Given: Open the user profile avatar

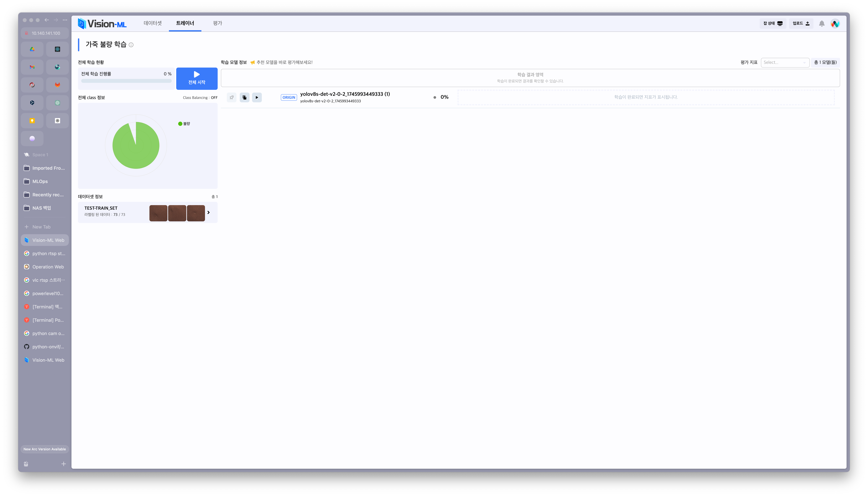Looking at the screenshot, I should pos(835,24).
